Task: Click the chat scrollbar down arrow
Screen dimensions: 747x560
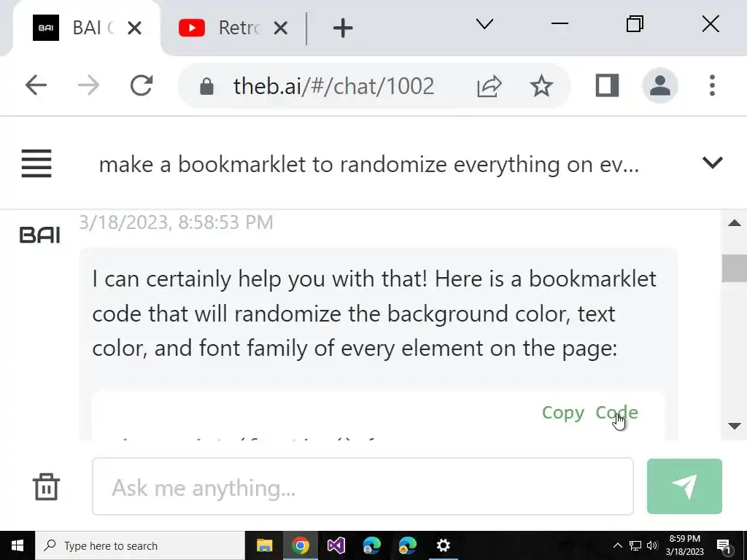Action: [735, 426]
